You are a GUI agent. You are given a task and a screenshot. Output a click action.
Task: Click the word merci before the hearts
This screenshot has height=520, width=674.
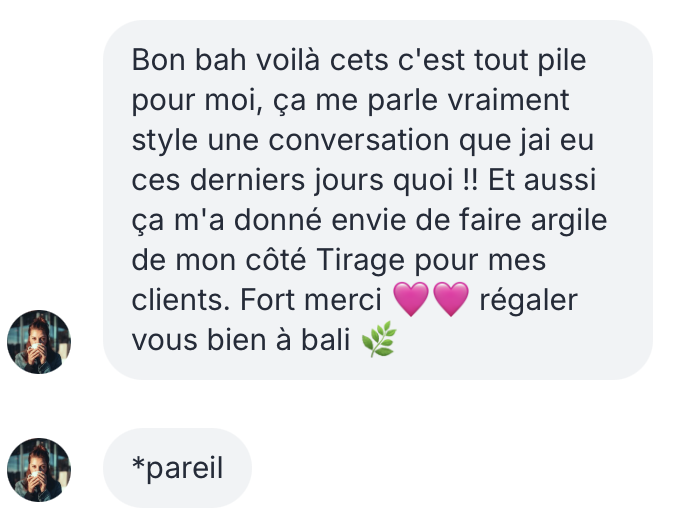tap(343, 300)
